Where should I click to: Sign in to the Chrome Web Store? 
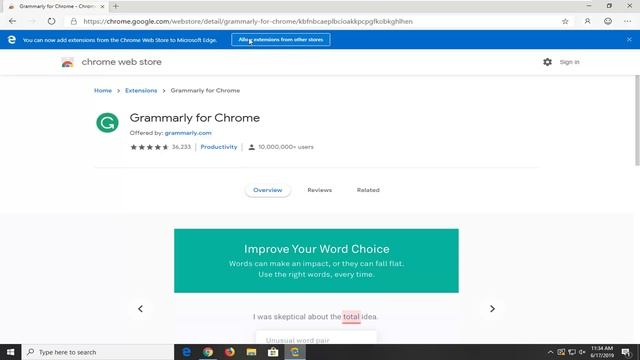coord(569,62)
